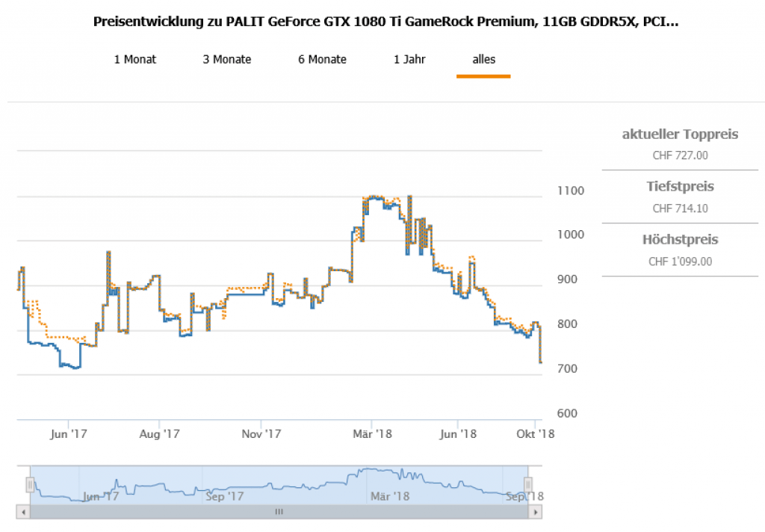The width and height of the screenshot is (765, 532).
Task: Select the alles time range tab
Action: pyautogui.click(x=483, y=60)
